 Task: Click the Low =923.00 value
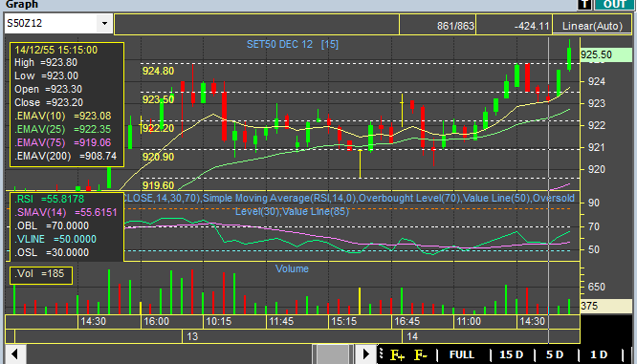click(x=46, y=75)
